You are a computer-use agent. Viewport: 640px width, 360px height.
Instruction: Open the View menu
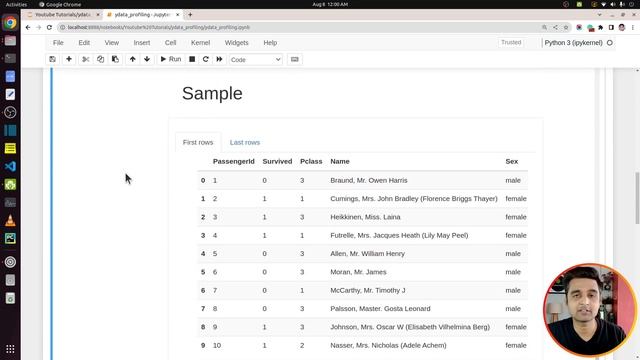[x=111, y=43]
